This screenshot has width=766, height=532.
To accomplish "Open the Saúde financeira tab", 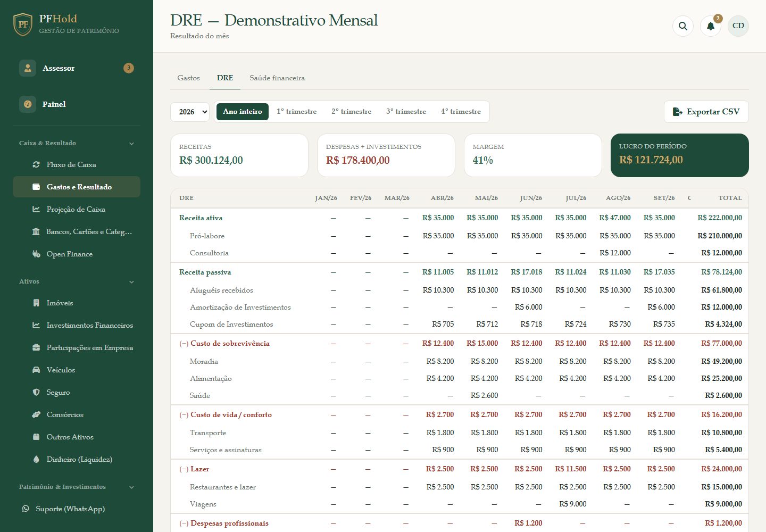I will coord(277,78).
